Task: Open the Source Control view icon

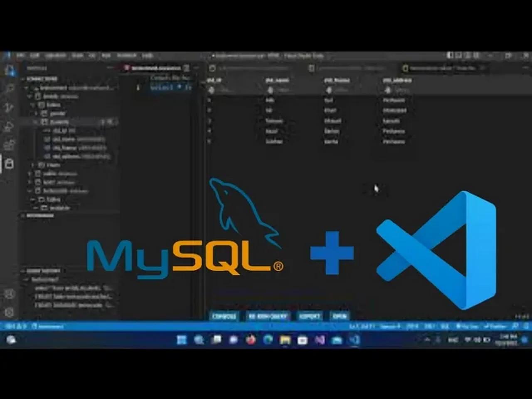Action: point(10,108)
